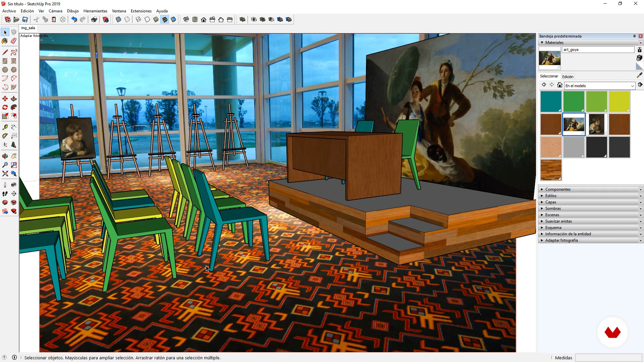
Task: Pick the Tape Measure tool
Action: click(5, 127)
